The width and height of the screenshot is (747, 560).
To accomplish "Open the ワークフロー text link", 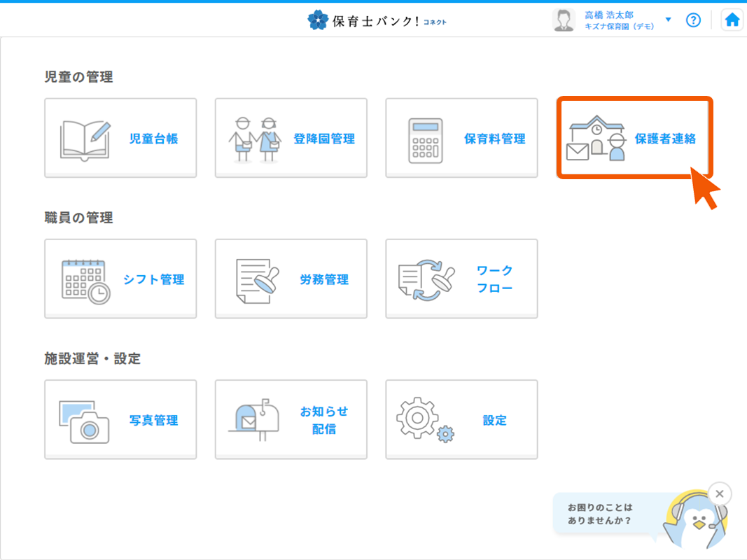I will (x=494, y=279).
